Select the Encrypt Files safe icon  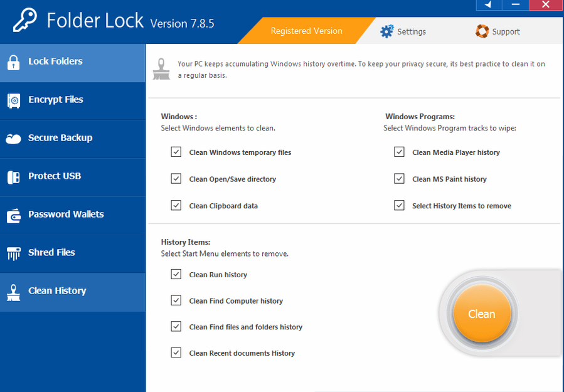[x=13, y=100]
